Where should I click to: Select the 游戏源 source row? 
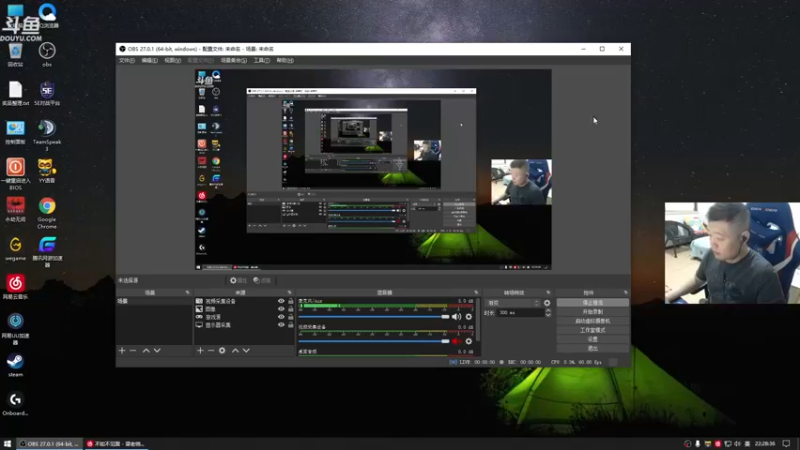coord(245,317)
